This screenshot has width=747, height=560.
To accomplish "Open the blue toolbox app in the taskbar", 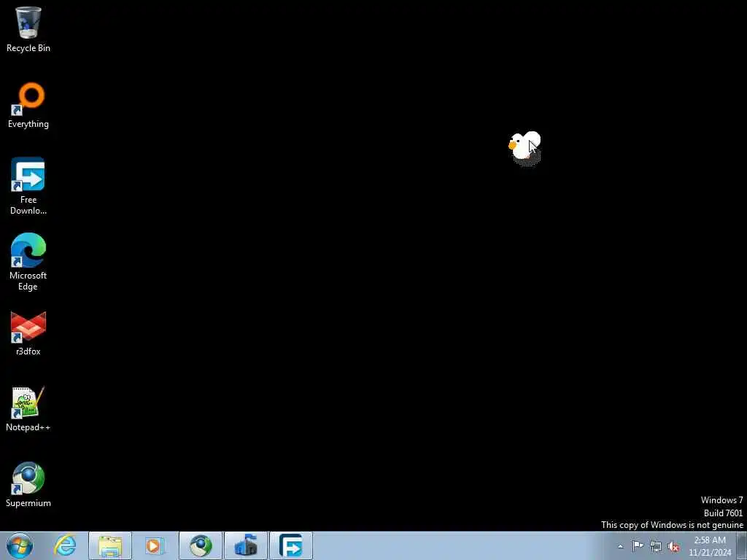I will coord(246,545).
